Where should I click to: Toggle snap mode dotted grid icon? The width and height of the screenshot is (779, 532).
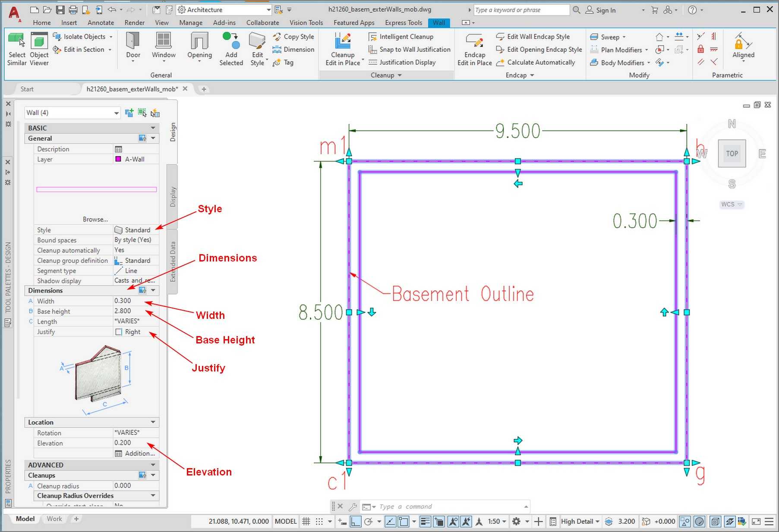click(x=319, y=521)
